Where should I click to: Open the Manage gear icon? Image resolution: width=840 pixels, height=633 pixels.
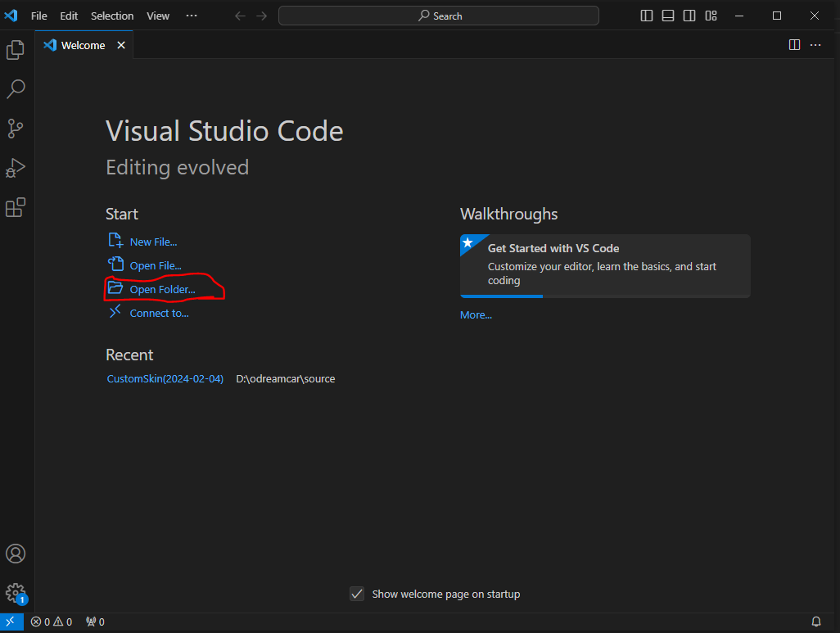pyautogui.click(x=16, y=594)
